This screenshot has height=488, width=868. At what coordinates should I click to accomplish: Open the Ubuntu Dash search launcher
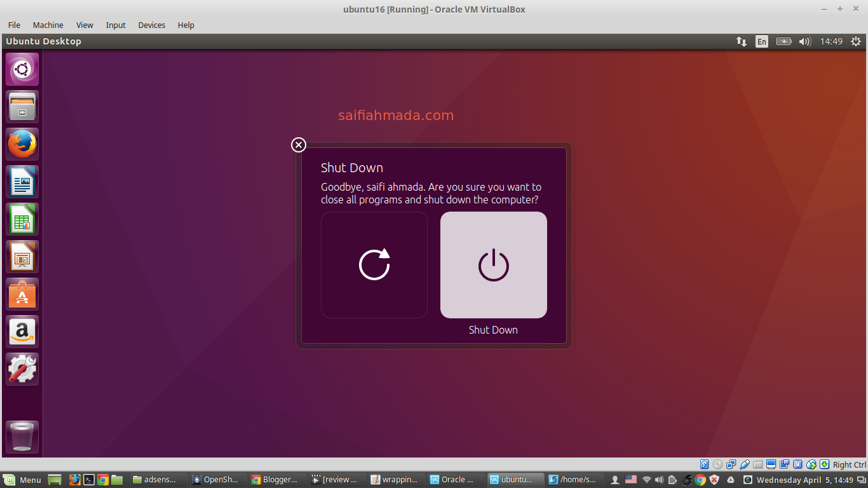pos(22,69)
